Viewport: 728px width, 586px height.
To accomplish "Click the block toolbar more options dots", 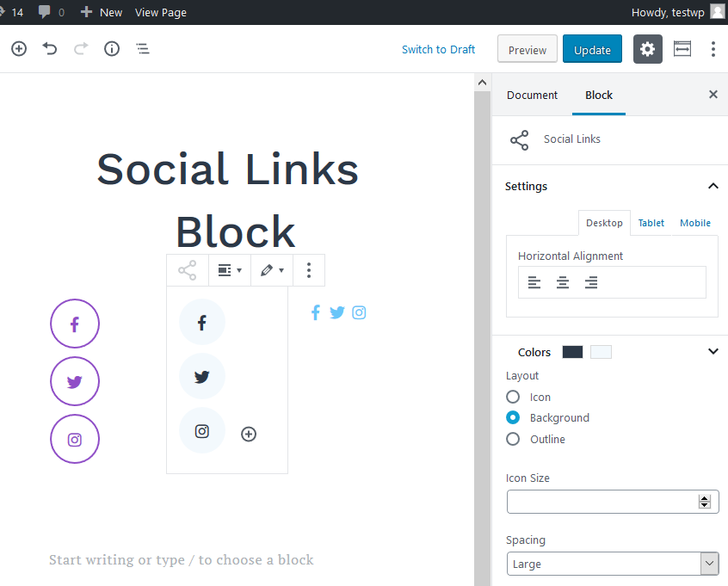I will pyautogui.click(x=309, y=270).
